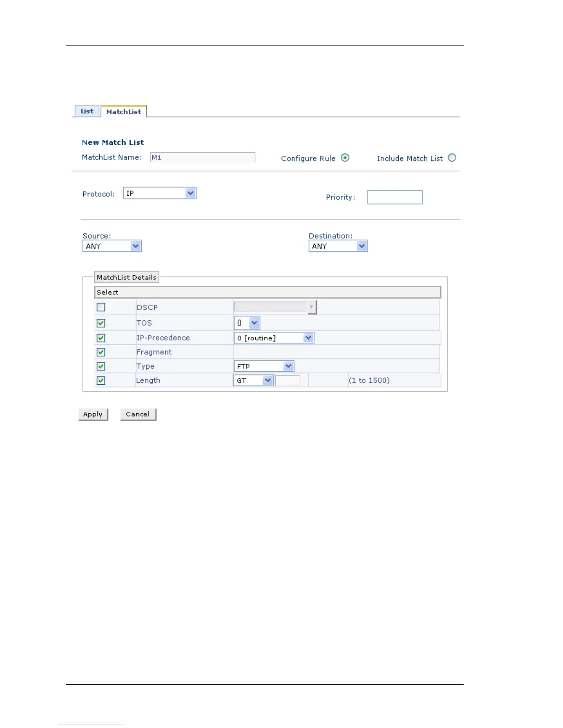The height and width of the screenshot is (728, 563).
Task: Click the MatchList Details group label
Action: click(x=126, y=277)
